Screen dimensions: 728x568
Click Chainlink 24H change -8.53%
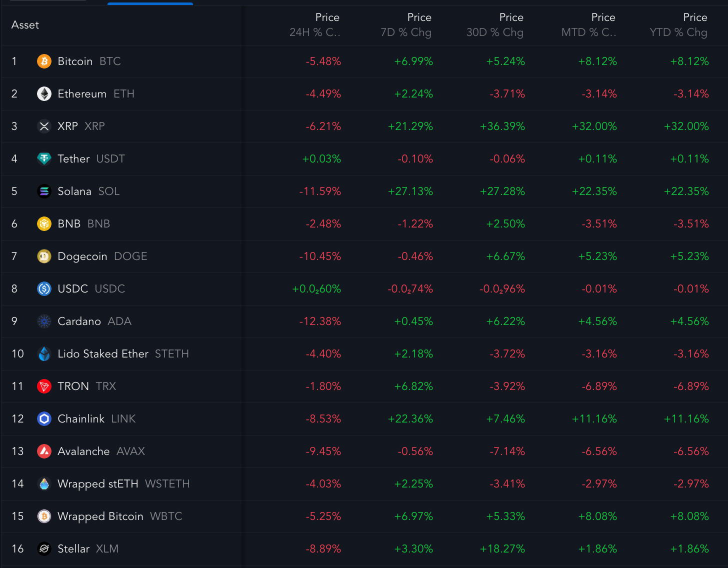323,419
